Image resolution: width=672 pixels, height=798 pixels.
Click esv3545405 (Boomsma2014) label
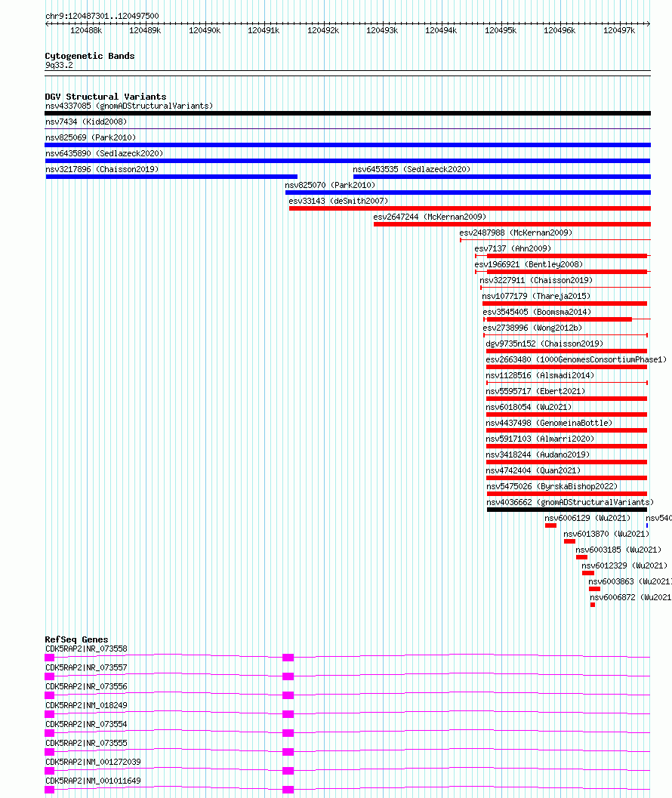pyautogui.click(x=537, y=312)
